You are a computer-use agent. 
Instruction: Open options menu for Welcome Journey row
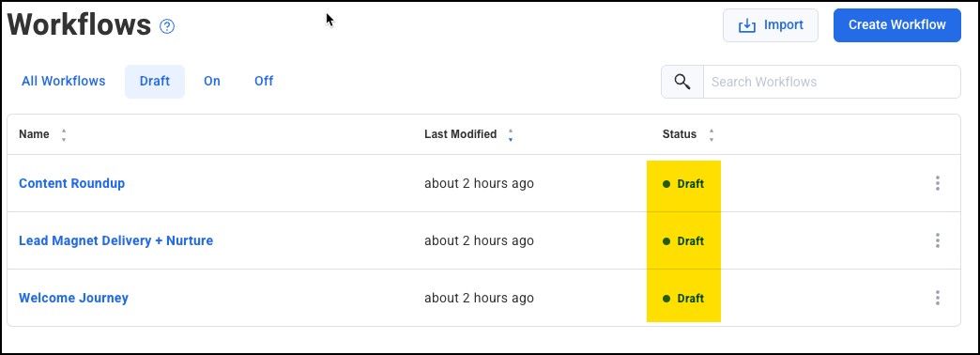[937, 298]
